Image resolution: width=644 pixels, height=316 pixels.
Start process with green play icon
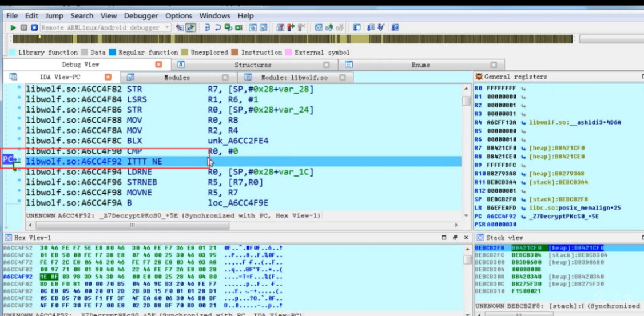point(13,27)
